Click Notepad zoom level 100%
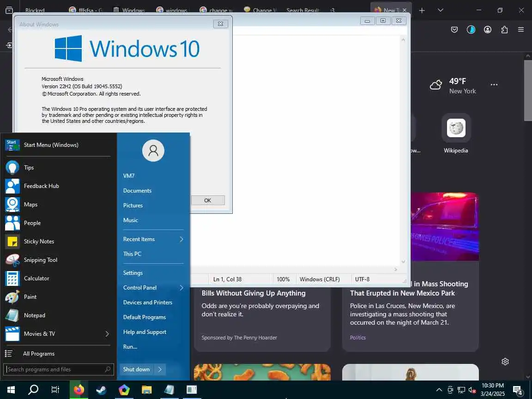The image size is (532, 399). click(283, 279)
